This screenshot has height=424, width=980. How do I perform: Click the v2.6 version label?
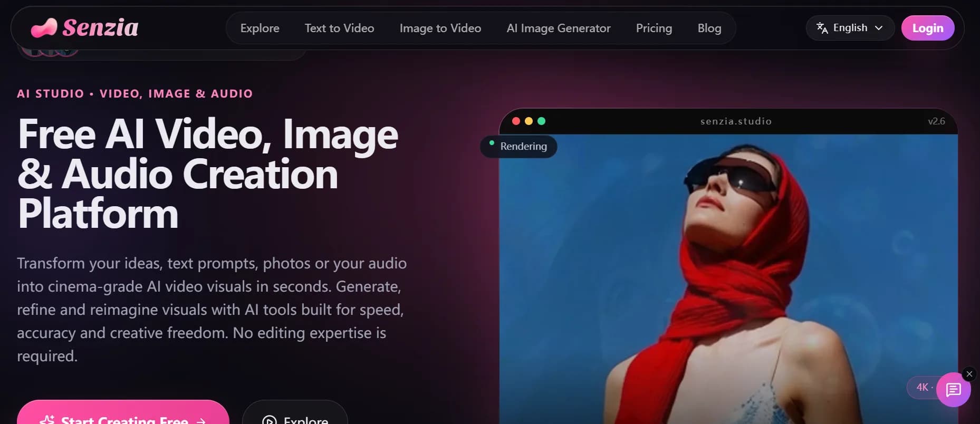pyautogui.click(x=936, y=121)
